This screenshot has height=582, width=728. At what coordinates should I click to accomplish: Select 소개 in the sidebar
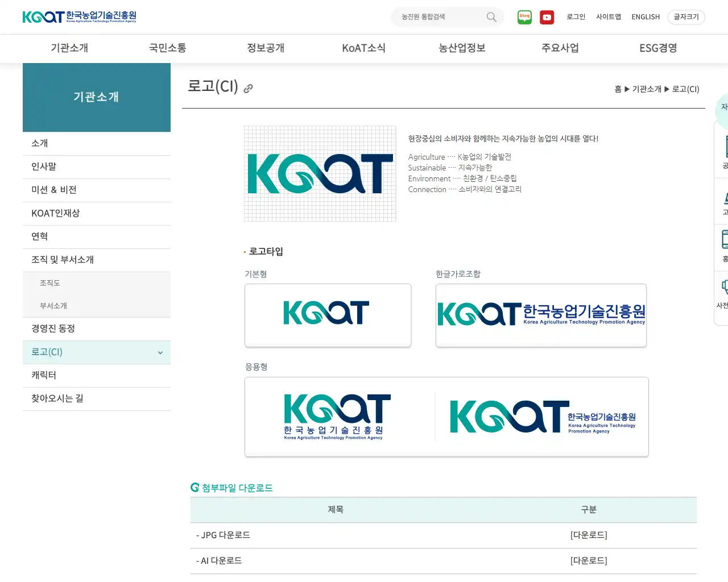click(97, 143)
